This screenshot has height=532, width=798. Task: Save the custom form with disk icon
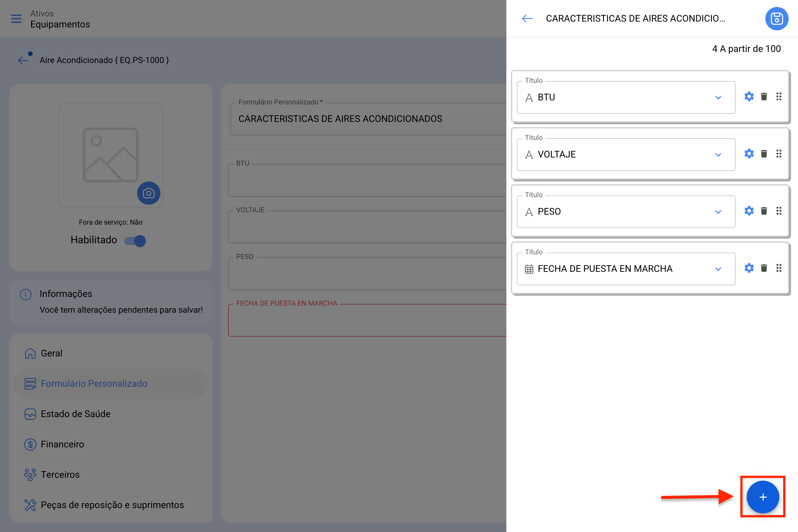pyautogui.click(x=777, y=19)
